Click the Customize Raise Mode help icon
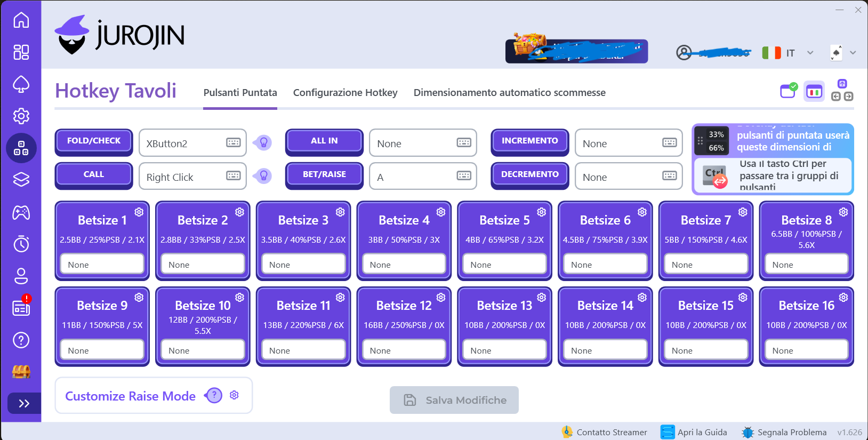Screen dimensions: 868x440 pyautogui.click(x=214, y=395)
